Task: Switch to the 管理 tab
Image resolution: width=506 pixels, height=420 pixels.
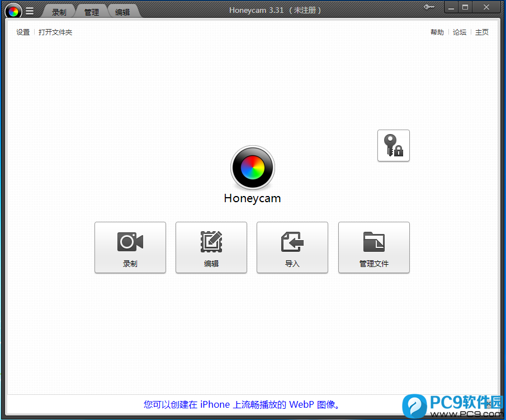Action: (92, 12)
